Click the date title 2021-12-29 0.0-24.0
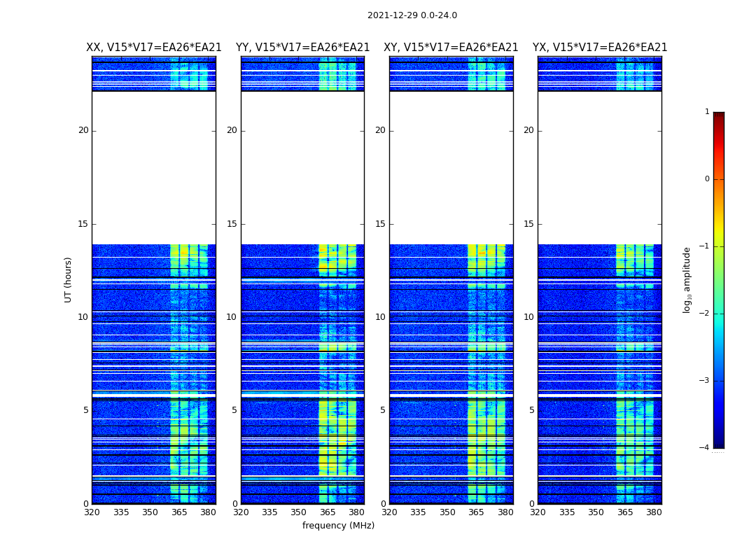Image resolution: width=735 pixels, height=560 pixels. click(x=412, y=15)
